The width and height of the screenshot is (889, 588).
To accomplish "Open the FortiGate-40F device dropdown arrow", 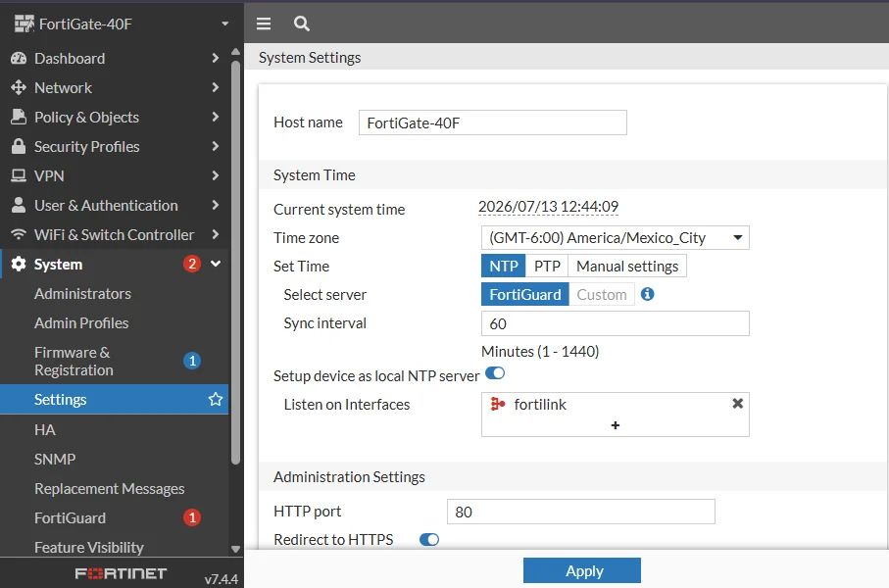I will pyautogui.click(x=225, y=24).
